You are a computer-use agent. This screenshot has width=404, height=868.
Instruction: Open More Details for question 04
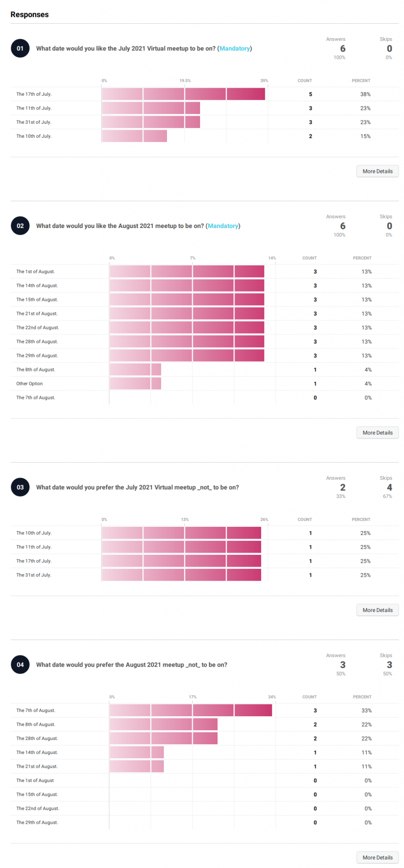click(377, 857)
